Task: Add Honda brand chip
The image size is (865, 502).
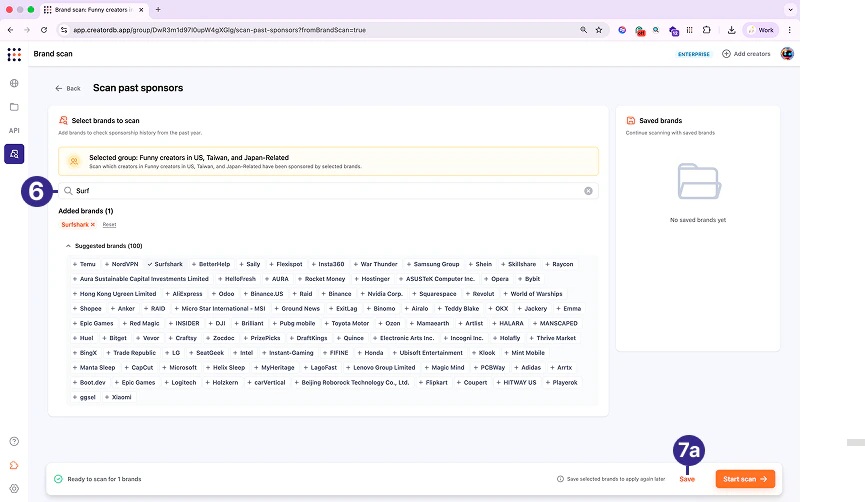Action: tap(370, 353)
